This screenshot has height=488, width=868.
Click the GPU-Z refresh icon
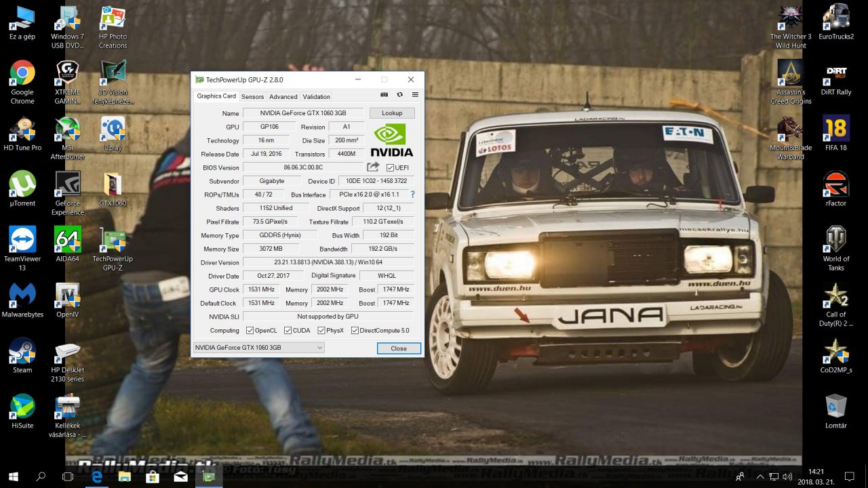(400, 95)
